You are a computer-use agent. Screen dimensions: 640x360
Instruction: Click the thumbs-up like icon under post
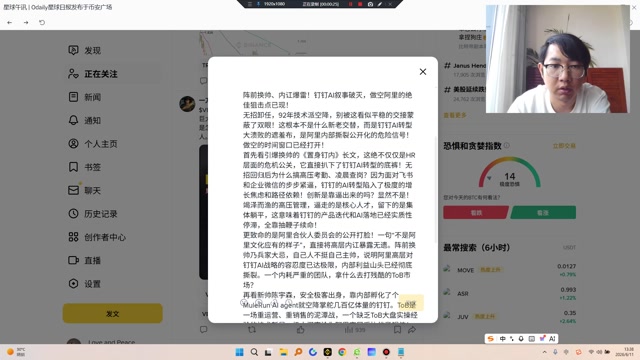[300, 329]
